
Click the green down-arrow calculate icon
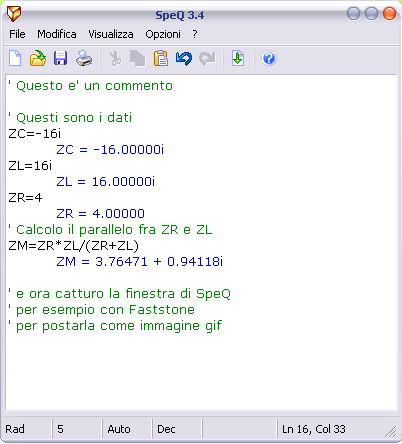coord(238,58)
